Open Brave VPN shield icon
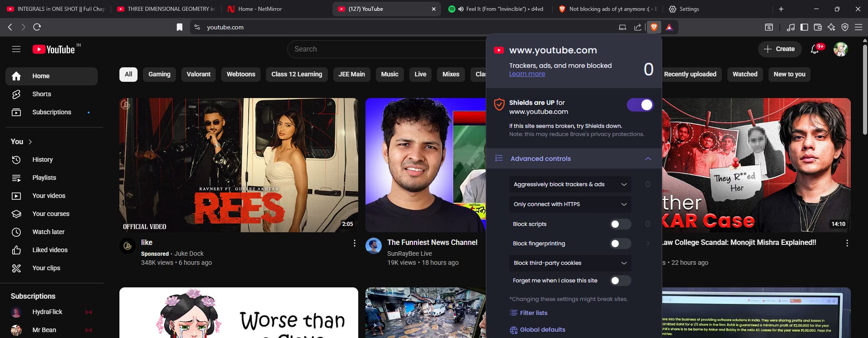 pyautogui.click(x=845, y=27)
